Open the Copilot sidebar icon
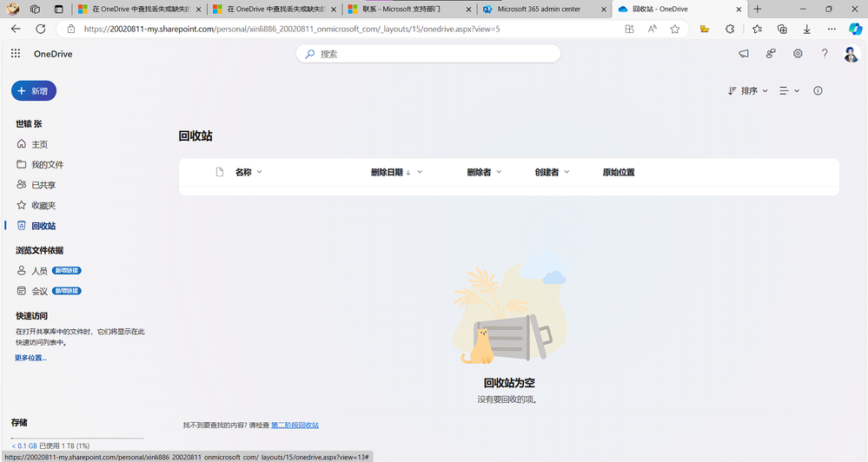Screen dimensions: 868x462 855,29
